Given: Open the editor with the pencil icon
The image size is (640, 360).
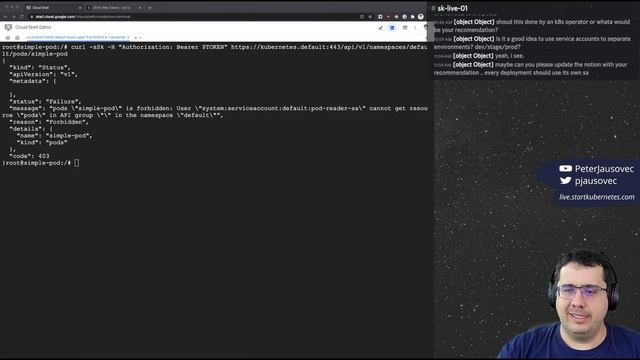Looking at the screenshot, I should pyautogui.click(x=380, y=28).
